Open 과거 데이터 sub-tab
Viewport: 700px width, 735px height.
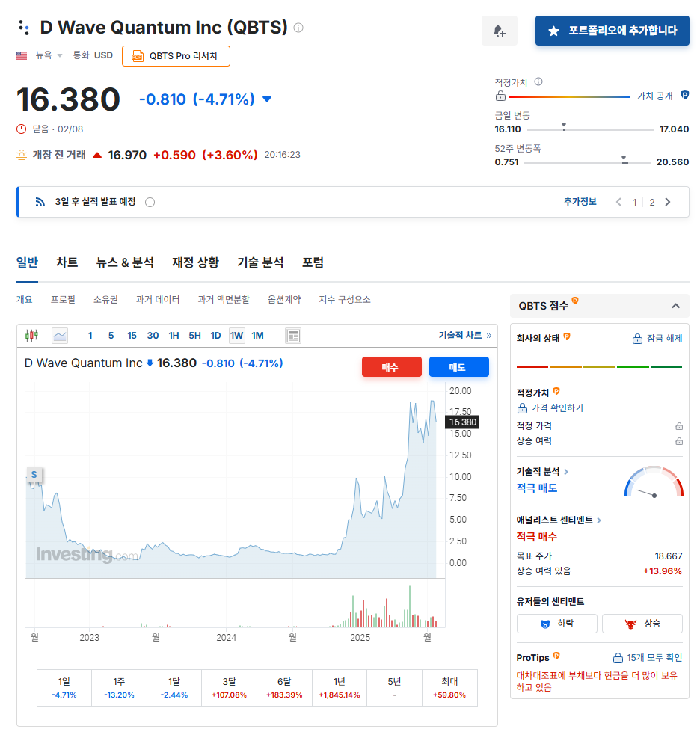(158, 300)
